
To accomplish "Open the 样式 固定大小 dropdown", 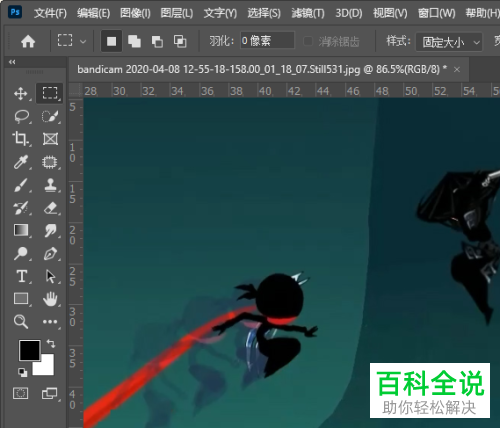I will point(449,42).
